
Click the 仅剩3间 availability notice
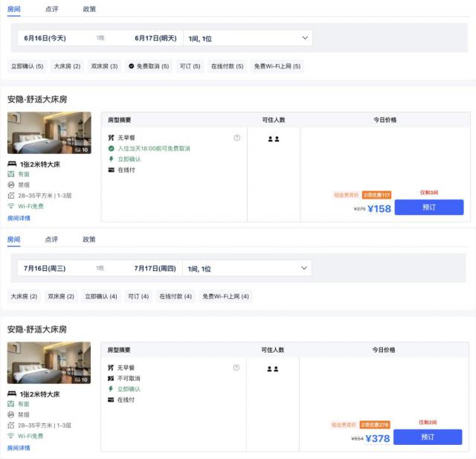429,193
